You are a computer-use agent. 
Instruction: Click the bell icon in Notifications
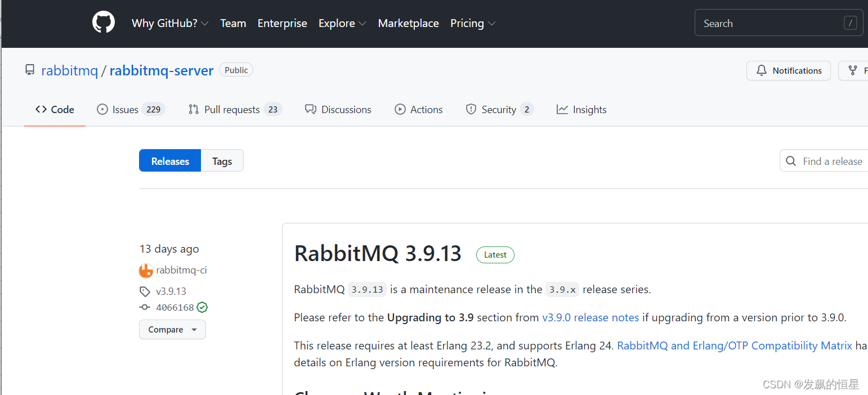tap(762, 70)
